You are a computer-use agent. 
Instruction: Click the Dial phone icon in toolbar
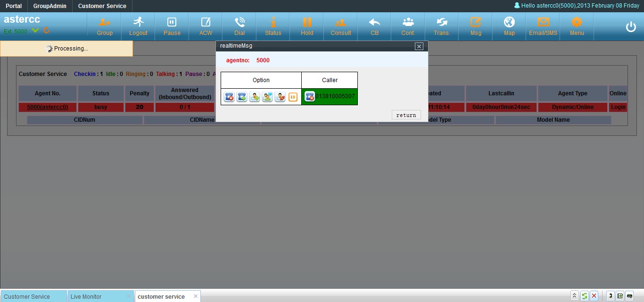pos(239,26)
